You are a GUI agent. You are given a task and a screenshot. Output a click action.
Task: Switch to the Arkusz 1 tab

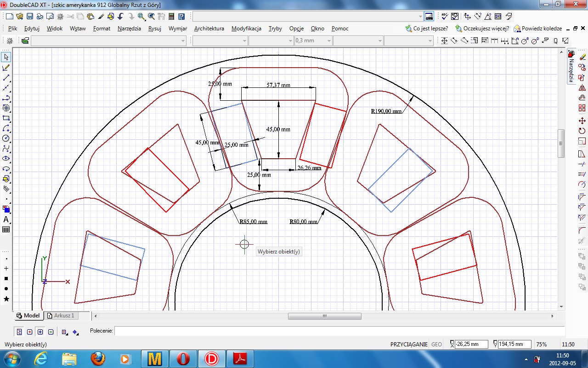click(62, 316)
